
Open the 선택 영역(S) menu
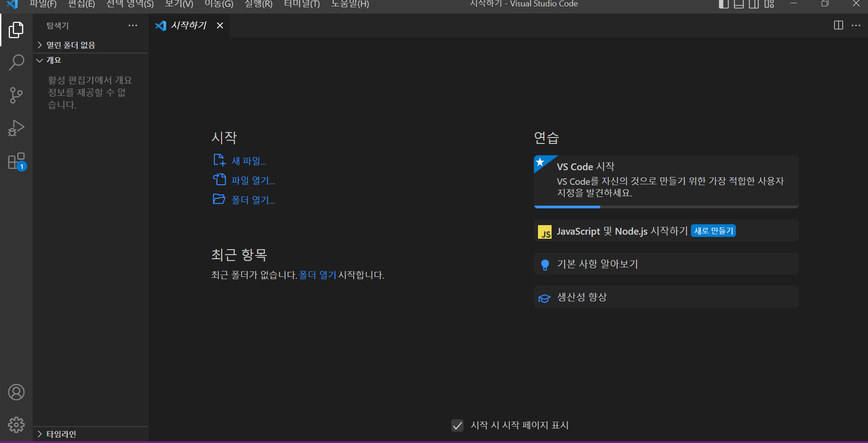tap(130, 4)
